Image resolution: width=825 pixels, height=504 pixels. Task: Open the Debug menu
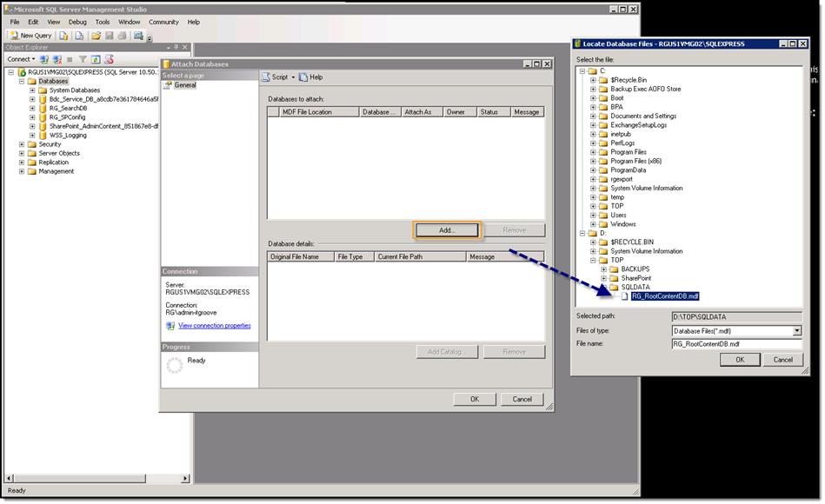point(77,22)
